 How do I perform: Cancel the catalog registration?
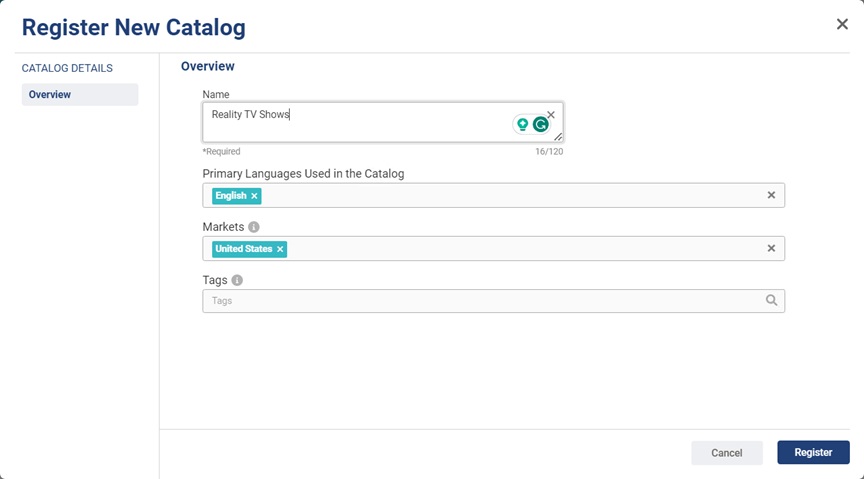727,453
